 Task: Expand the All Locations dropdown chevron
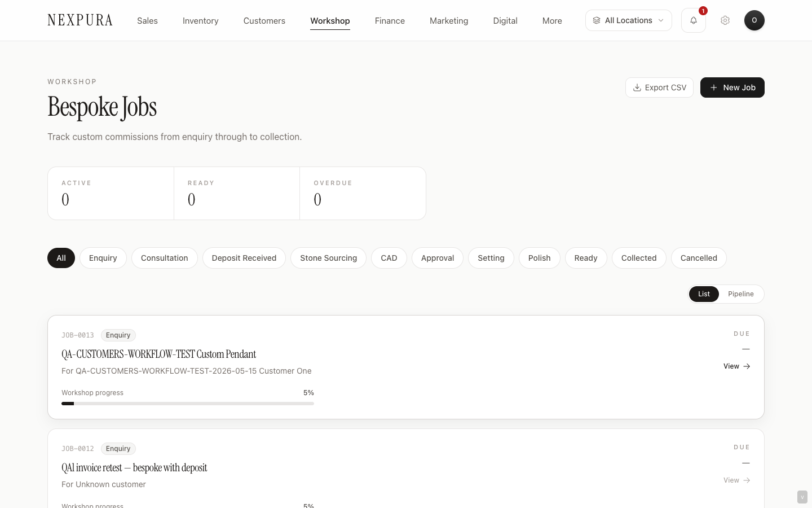click(x=661, y=20)
